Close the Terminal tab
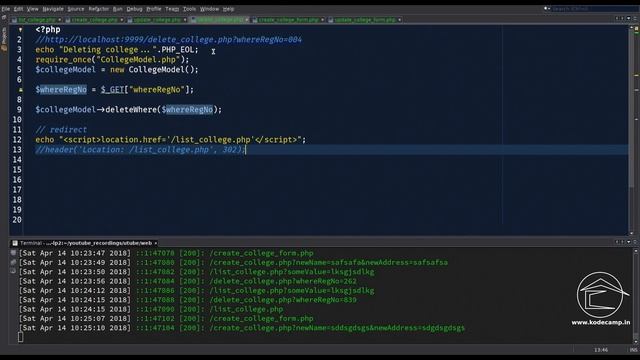Screen dimensions: 640x360 156,243
